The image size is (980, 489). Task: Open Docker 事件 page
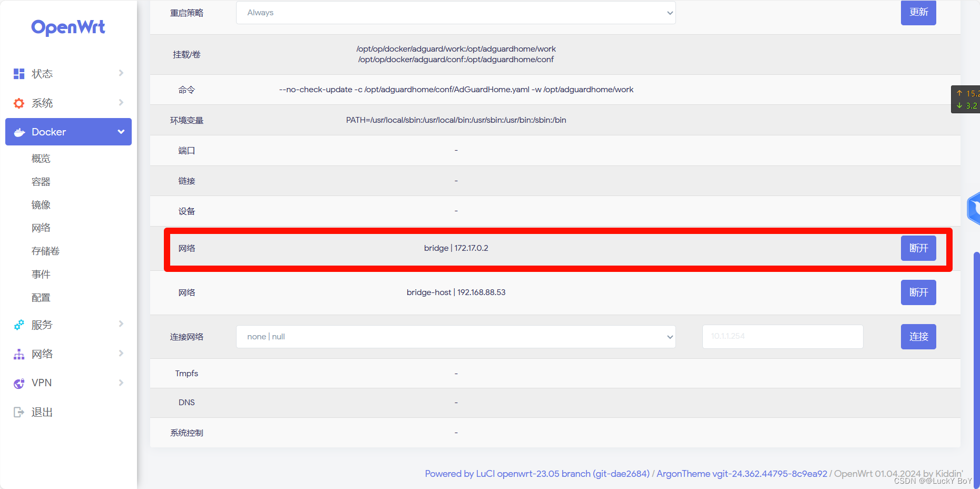41,275
